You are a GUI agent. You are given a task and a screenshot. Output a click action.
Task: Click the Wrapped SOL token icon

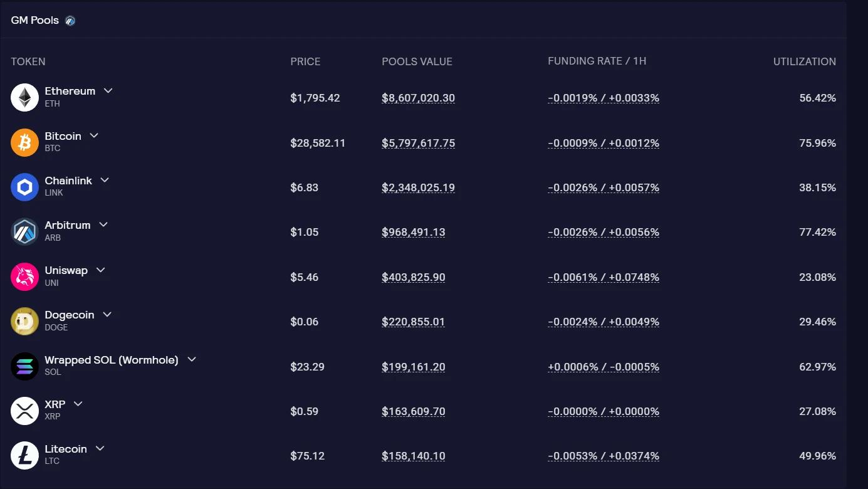[24, 365]
